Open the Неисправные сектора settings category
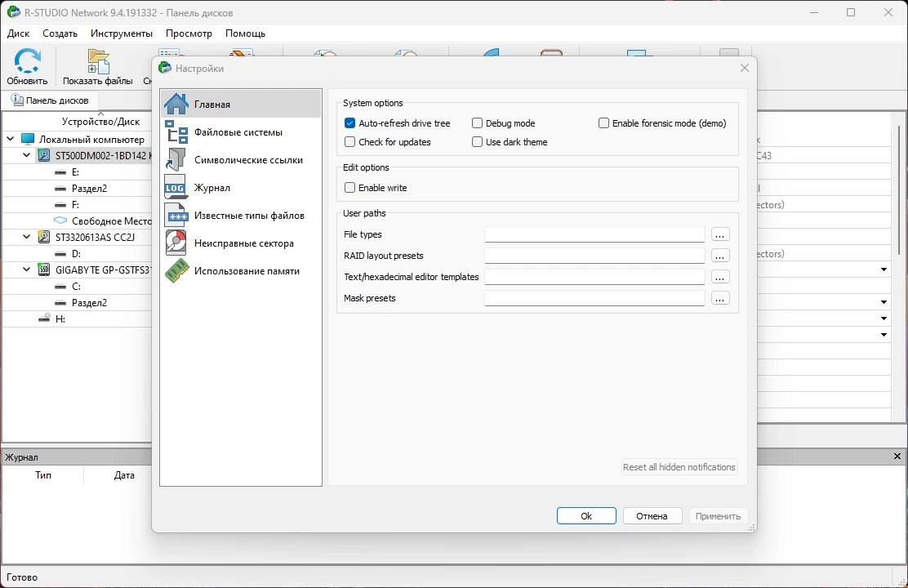 click(x=241, y=243)
